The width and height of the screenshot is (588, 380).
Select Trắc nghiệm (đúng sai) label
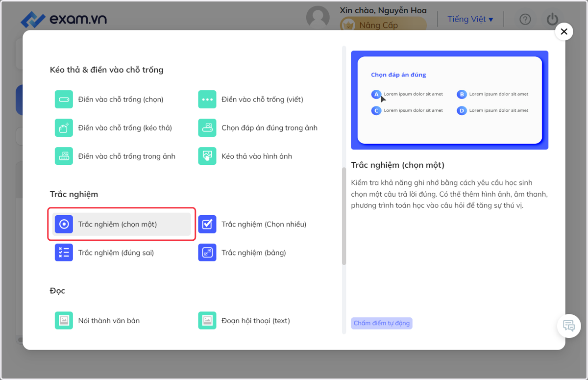pyautogui.click(x=116, y=253)
